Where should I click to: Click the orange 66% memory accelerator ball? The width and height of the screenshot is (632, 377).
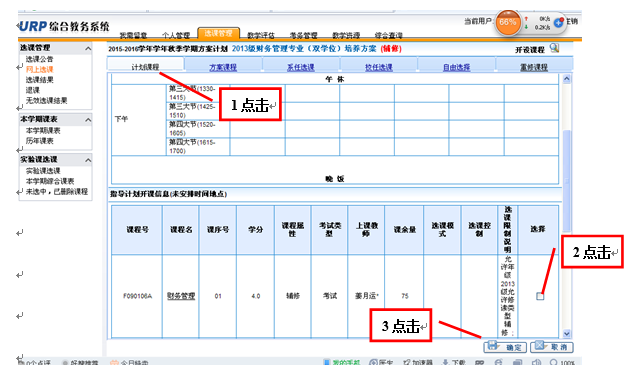pyautogui.click(x=507, y=22)
